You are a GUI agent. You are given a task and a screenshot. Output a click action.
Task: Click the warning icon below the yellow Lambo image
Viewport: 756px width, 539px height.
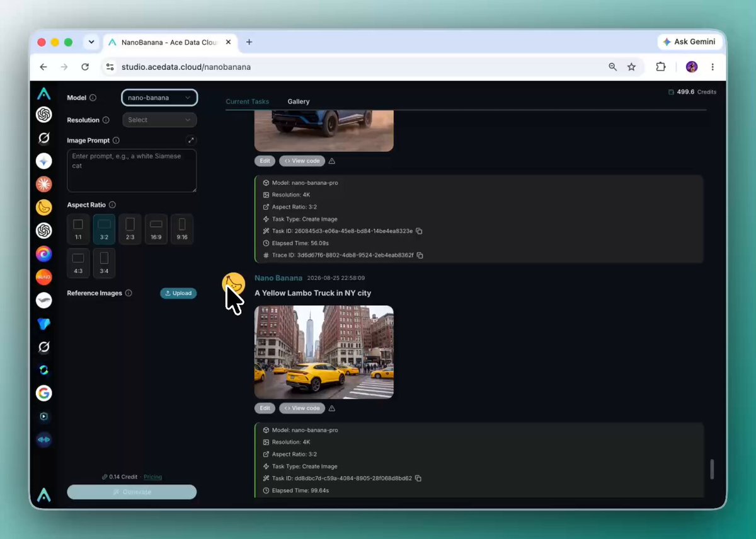tap(332, 409)
